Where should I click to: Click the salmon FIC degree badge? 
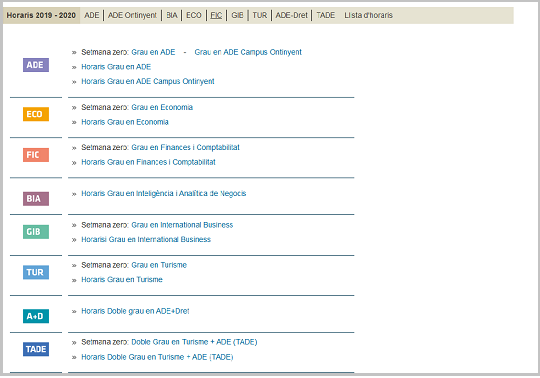tap(36, 155)
